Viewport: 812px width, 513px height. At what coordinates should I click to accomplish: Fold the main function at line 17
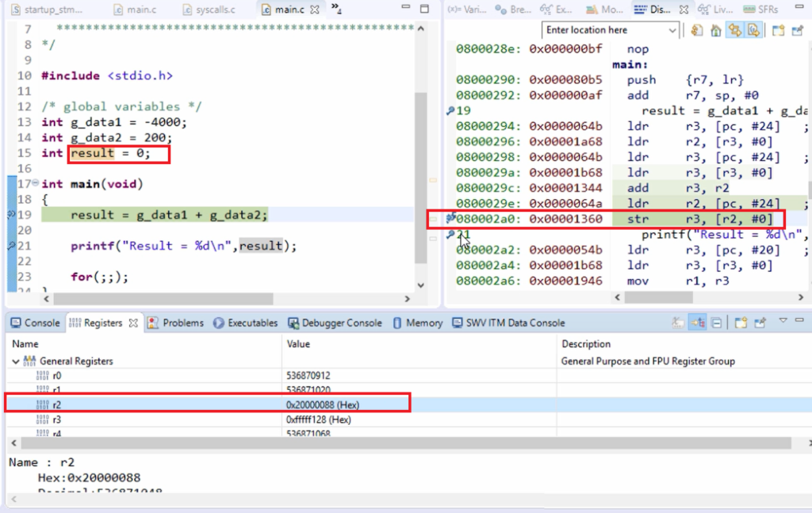click(x=35, y=182)
